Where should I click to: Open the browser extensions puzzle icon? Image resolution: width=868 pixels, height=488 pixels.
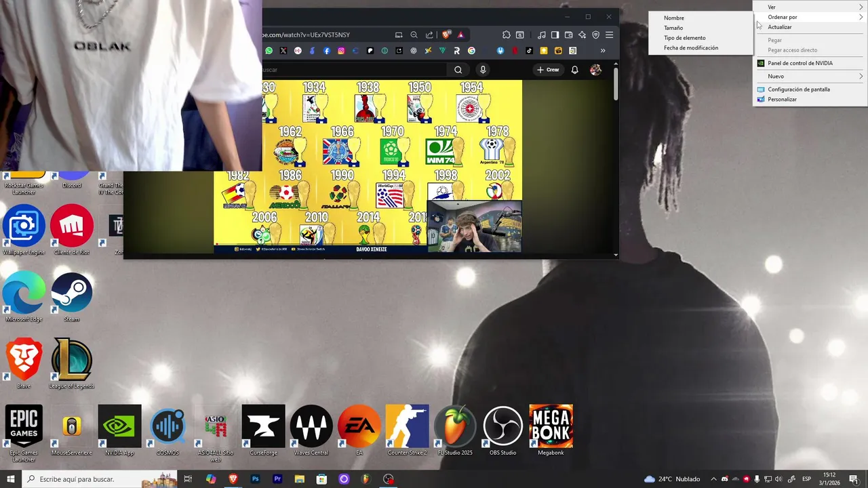[506, 35]
